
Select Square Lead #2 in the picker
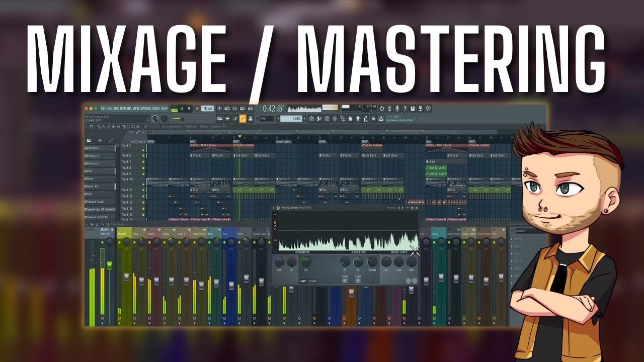pyautogui.click(x=100, y=217)
